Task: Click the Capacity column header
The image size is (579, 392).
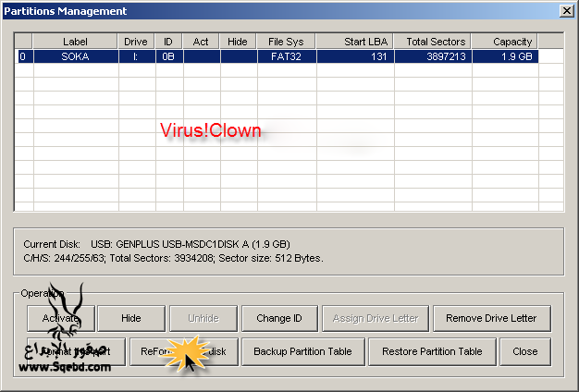Action: tap(511, 42)
